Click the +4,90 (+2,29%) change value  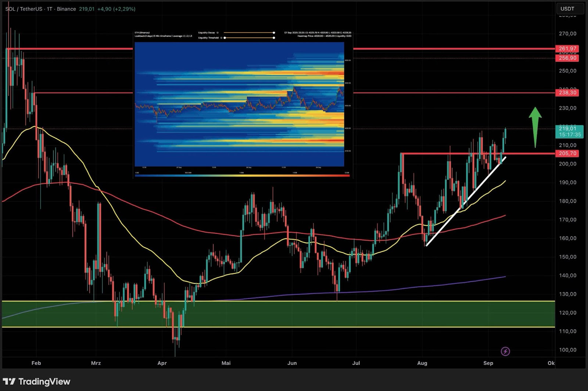coord(116,9)
